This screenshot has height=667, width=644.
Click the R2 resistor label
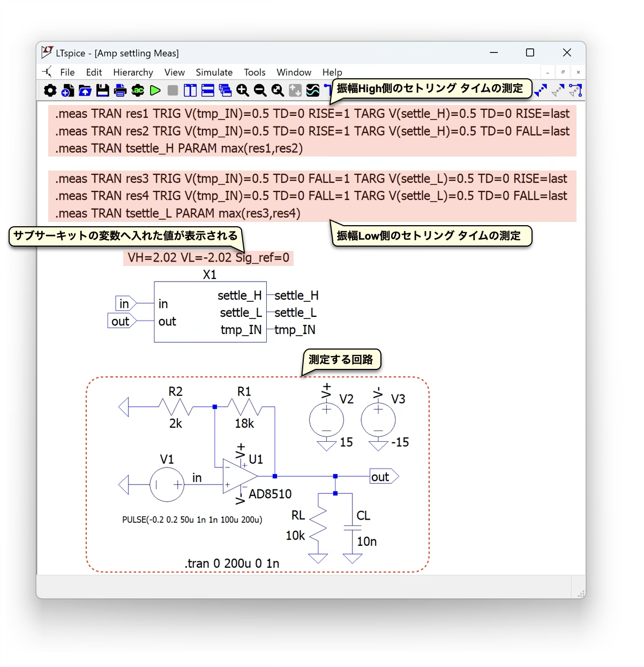(175, 391)
